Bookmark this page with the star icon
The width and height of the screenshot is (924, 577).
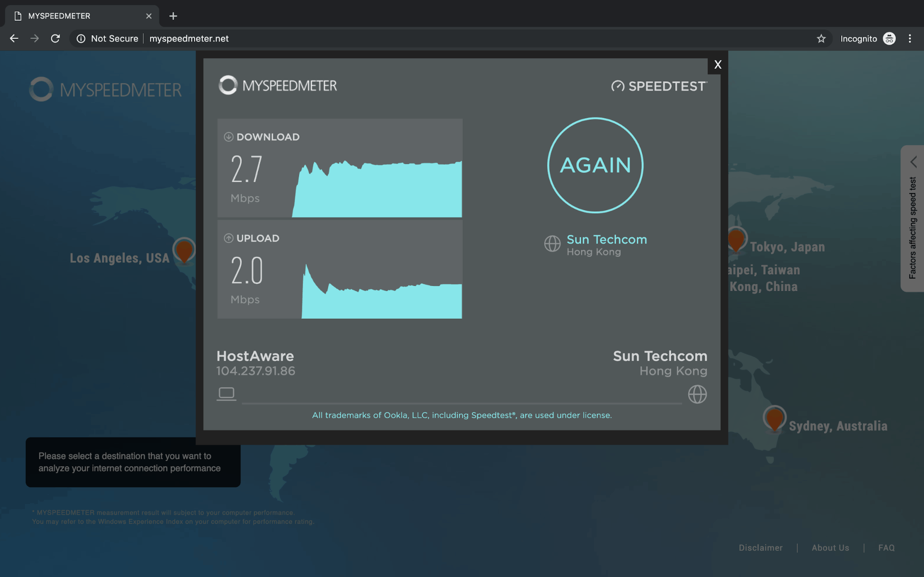pos(821,38)
